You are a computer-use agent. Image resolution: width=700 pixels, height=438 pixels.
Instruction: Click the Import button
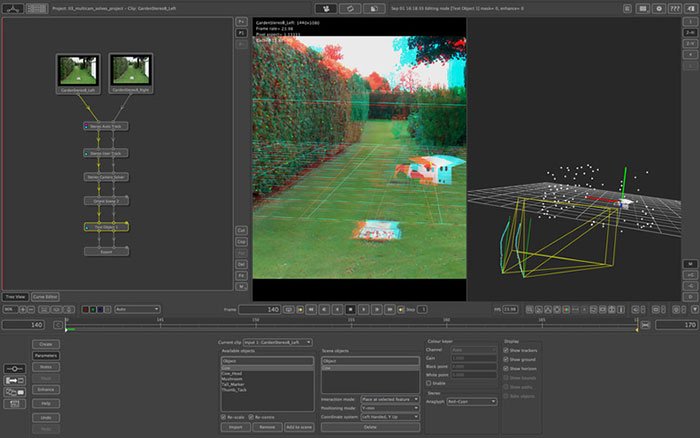point(235,427)
